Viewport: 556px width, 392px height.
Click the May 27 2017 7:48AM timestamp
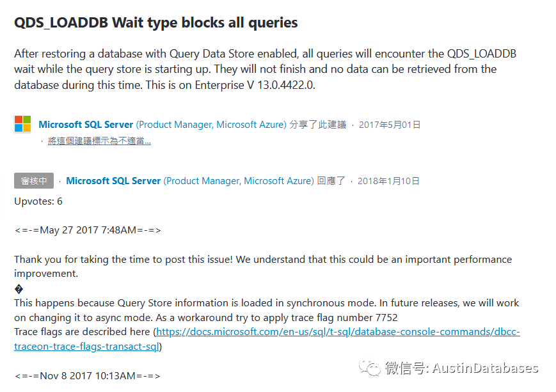88,230
